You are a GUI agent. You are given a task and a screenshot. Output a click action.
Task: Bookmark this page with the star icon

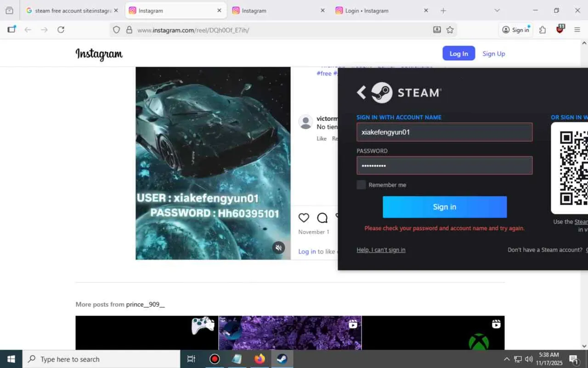pos(450,30)
